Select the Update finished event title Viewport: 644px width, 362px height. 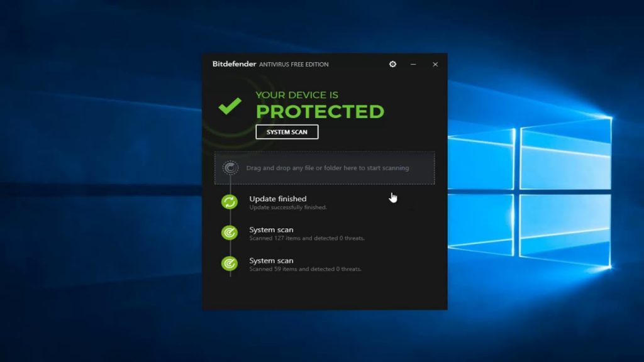coord(277,199)
